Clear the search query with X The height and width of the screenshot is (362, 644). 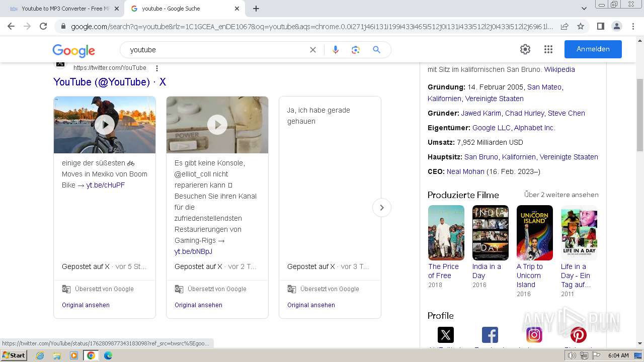(312, 50)
